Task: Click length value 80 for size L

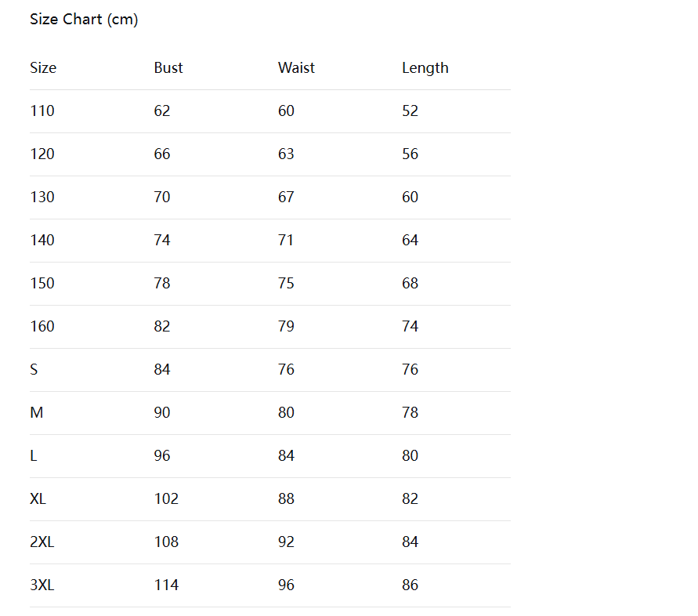Action: pyautogui.click(x=410, y=455)
